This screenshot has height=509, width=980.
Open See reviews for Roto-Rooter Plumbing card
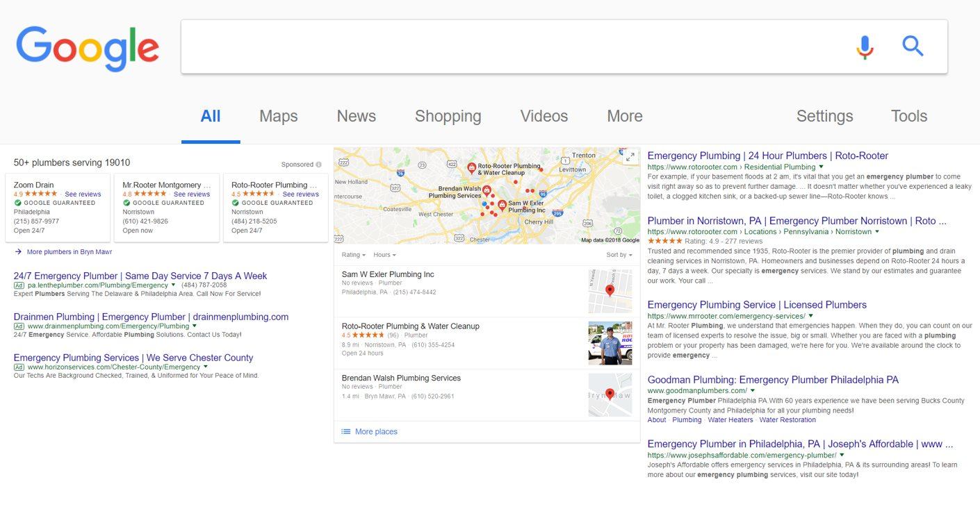(x=301, y=194)
